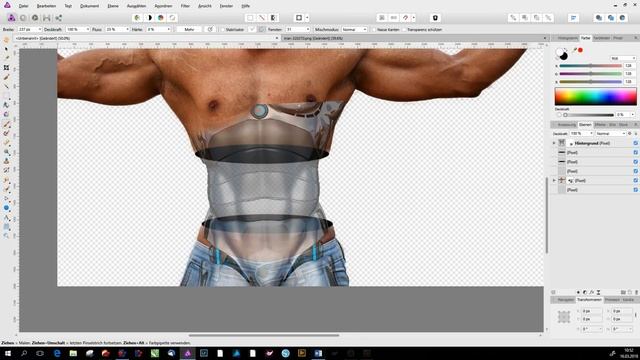Switch to the Effekte tab
Image resolution: width=640 pixels, height=360 pixels.
click(600, 124)
